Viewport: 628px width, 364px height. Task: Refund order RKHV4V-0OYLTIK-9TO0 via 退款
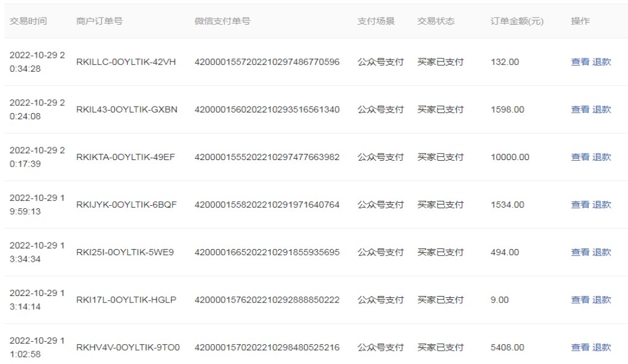click(x=602, y=347)
